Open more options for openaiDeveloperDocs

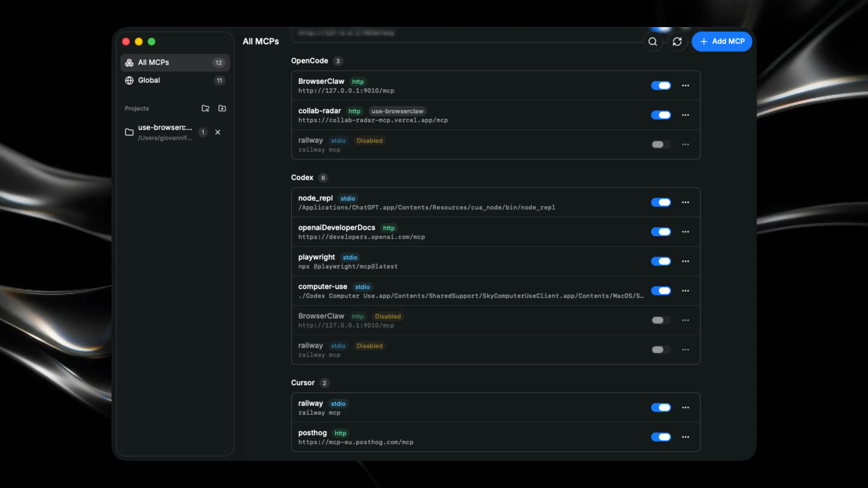click(685, 232)
